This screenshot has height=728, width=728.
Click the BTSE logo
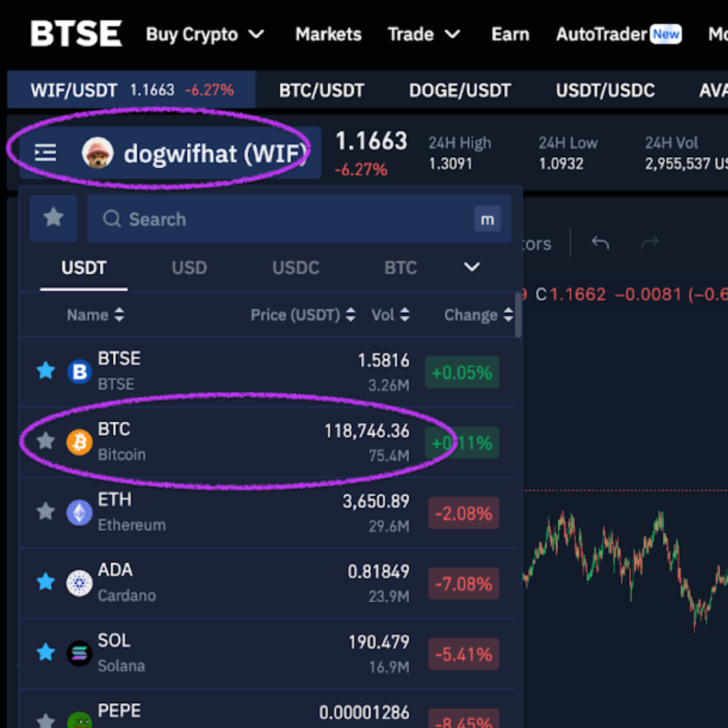76,34
